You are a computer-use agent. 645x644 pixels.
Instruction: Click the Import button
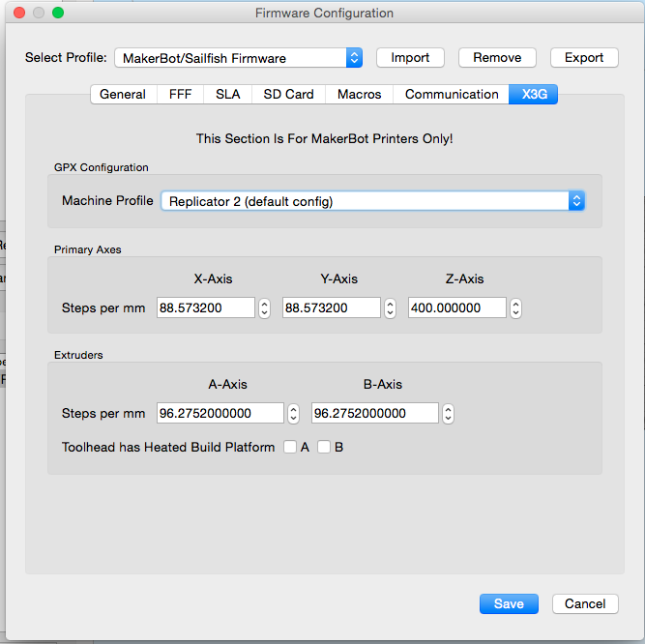point(410,58)
